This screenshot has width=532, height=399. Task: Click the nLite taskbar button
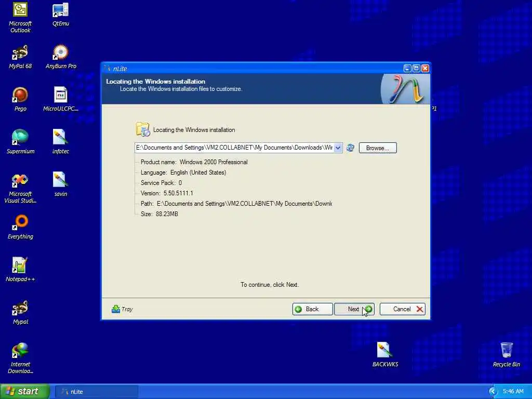[96, 392]
